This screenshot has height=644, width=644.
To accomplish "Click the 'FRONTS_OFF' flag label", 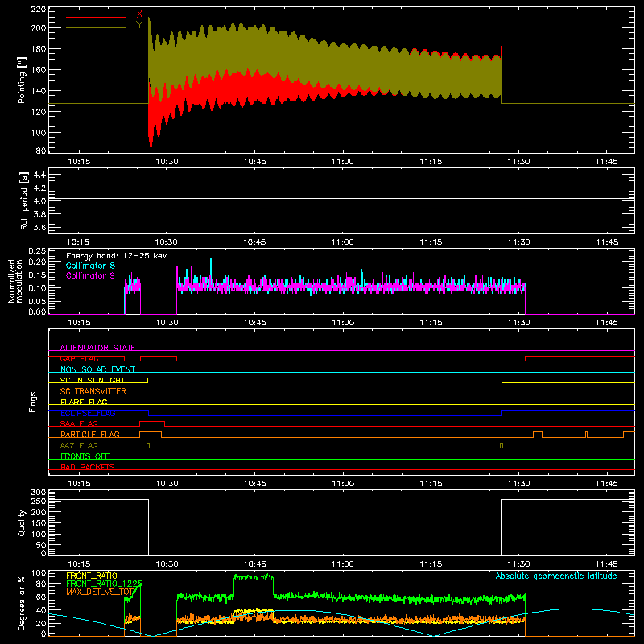I will (85, 456).
